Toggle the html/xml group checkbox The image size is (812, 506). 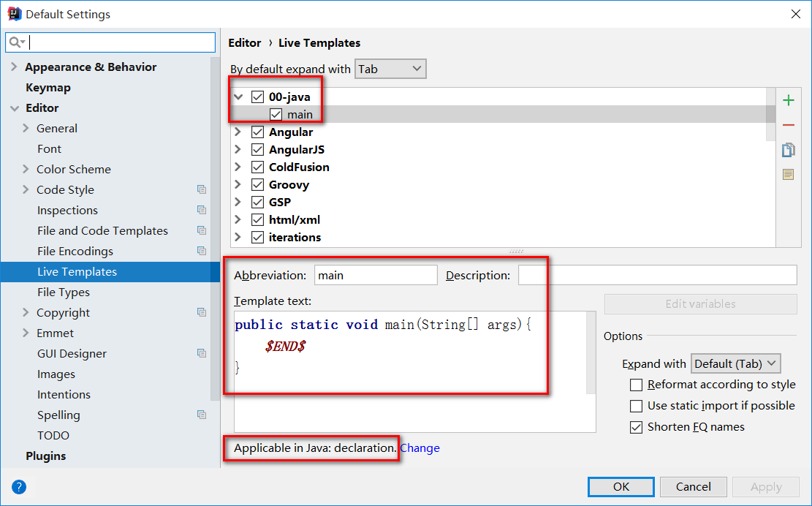tap(257, 219)
